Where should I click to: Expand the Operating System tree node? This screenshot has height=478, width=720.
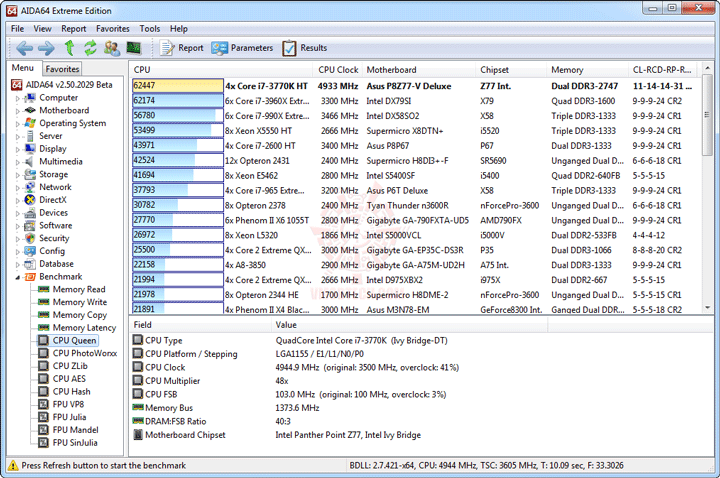[18, 124]
